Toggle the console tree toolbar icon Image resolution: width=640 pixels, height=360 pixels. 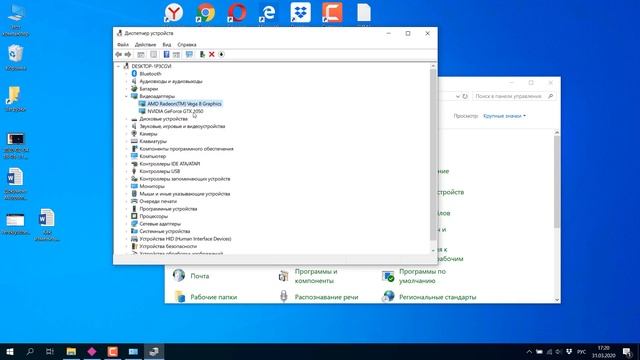(140, 54)
